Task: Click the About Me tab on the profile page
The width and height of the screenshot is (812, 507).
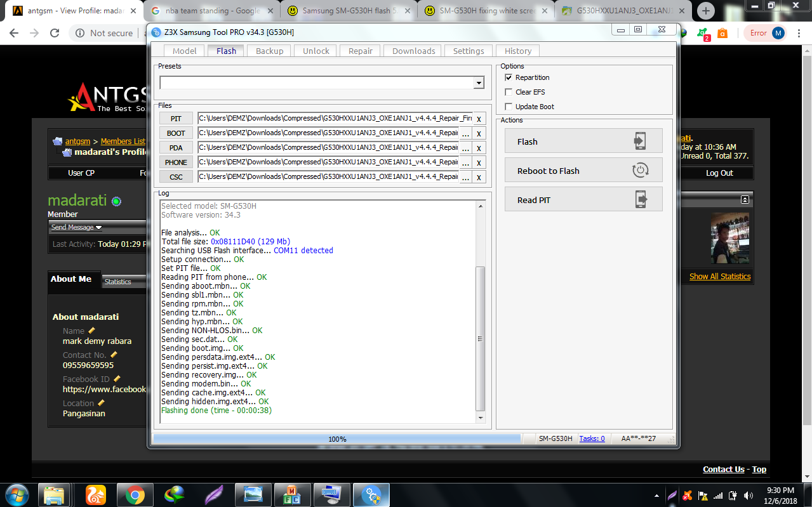Action: tap(71, 279)
